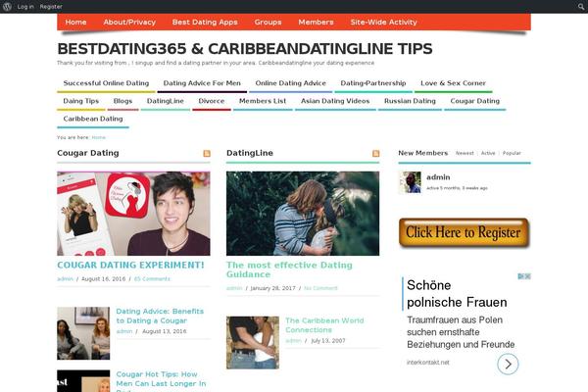Click the site title BESTDATING365 heading
The height and width of the screenshot is (392, 588).
click(x=245, y=49)
